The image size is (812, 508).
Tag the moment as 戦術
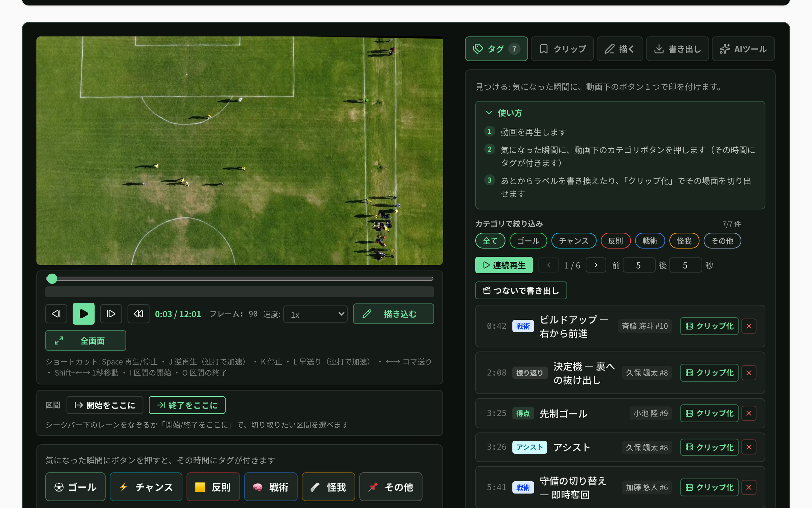tap(271, 487)
